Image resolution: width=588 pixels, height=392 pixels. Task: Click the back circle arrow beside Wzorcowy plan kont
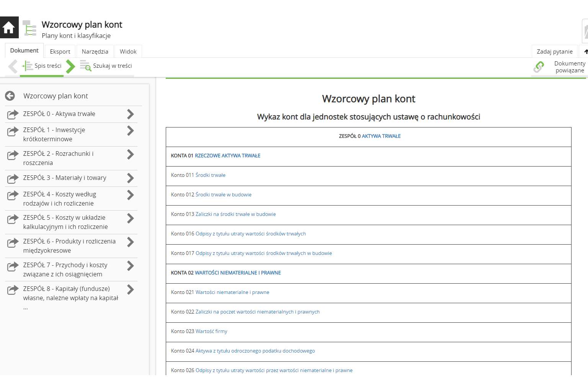[x=10, y=96]
